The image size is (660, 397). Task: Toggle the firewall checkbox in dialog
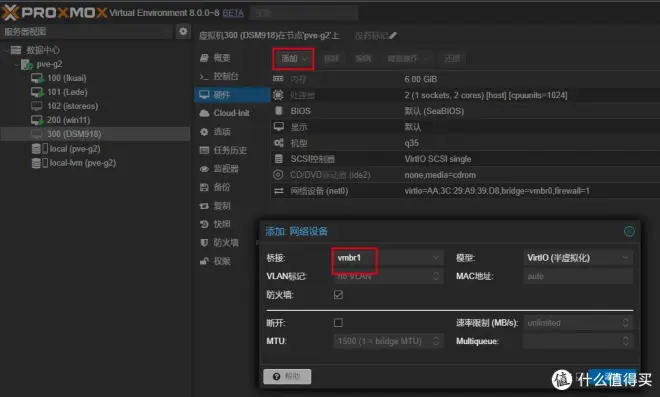click(338, 295)
